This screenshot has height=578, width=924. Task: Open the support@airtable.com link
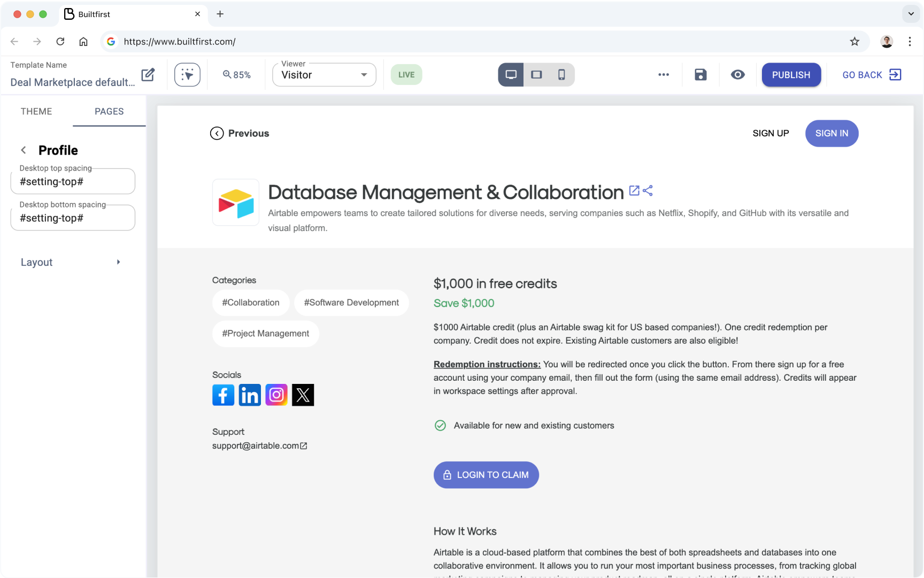[260, 446]
